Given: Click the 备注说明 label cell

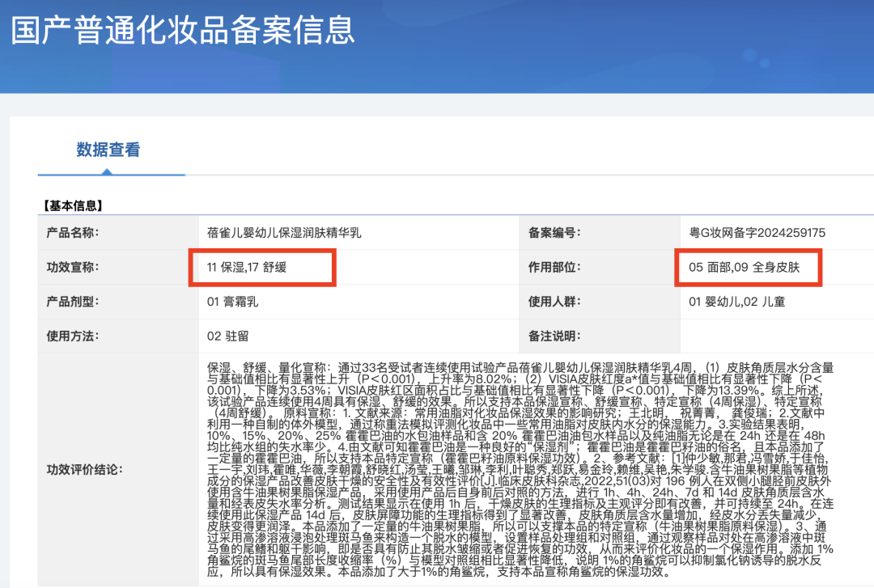Looking at the screenshot, I should tap(600, 336).
